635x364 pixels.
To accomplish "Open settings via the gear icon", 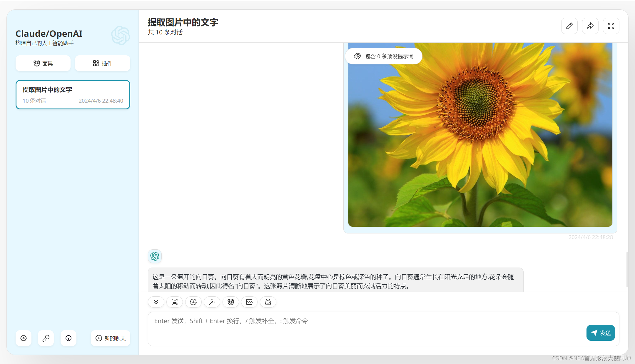I will tap(24, 338).
